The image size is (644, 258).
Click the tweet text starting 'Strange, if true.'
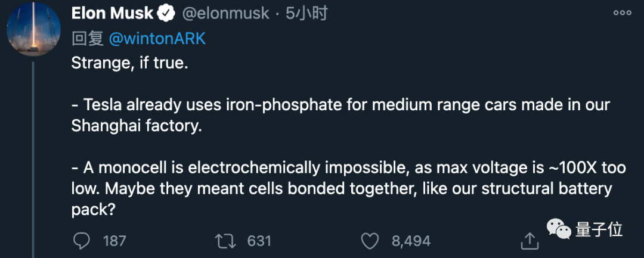pos(129,63)
